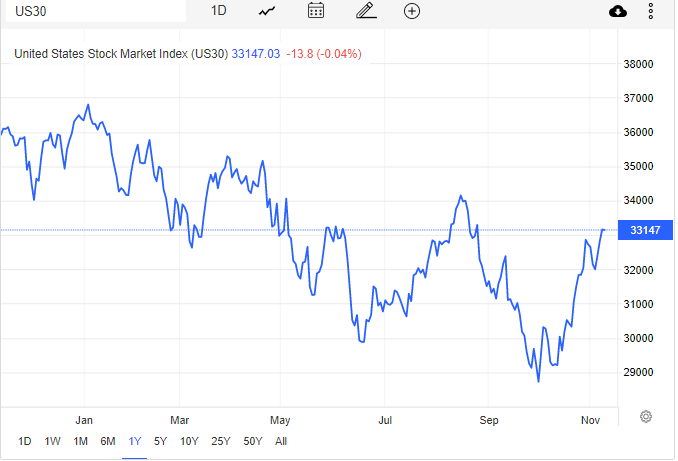
Task: Click the 34000 price axis label
Action: tap(638, 201)
